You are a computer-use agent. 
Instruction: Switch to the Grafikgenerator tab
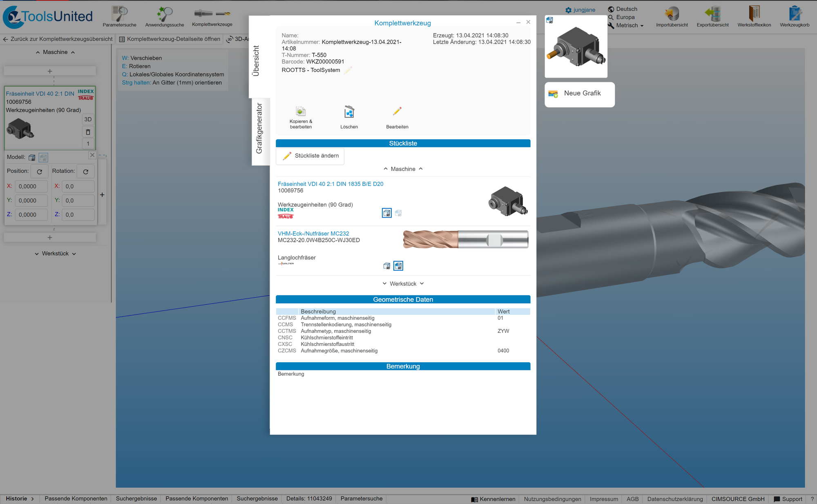[x=259, y=129]
